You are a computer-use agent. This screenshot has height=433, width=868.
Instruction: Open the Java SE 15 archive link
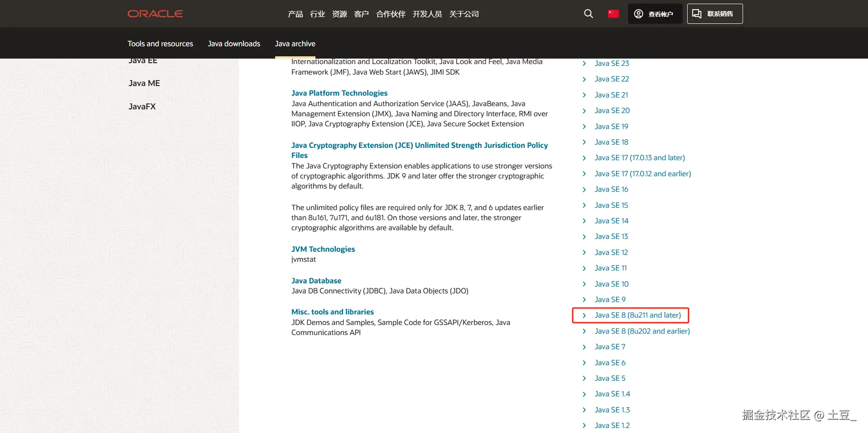click(611, 205)
